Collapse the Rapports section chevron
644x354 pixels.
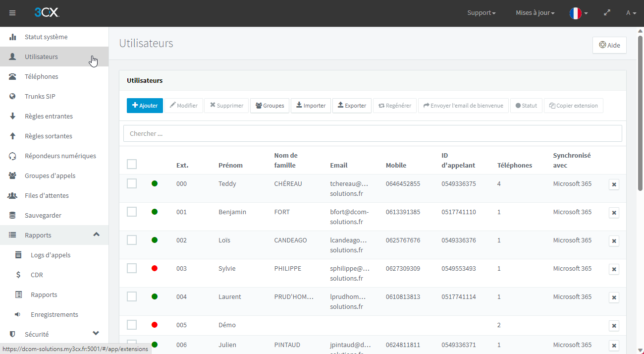click(x=96, y=235)
